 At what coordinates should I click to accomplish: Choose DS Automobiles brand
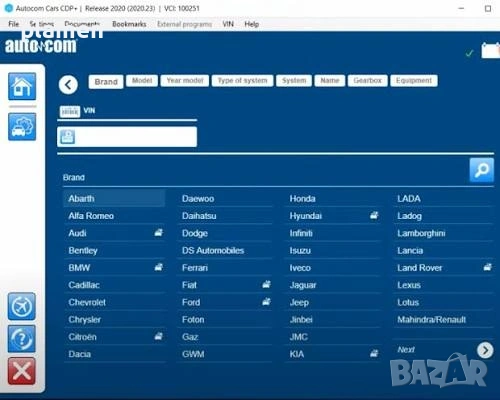[x=225, y=250]
